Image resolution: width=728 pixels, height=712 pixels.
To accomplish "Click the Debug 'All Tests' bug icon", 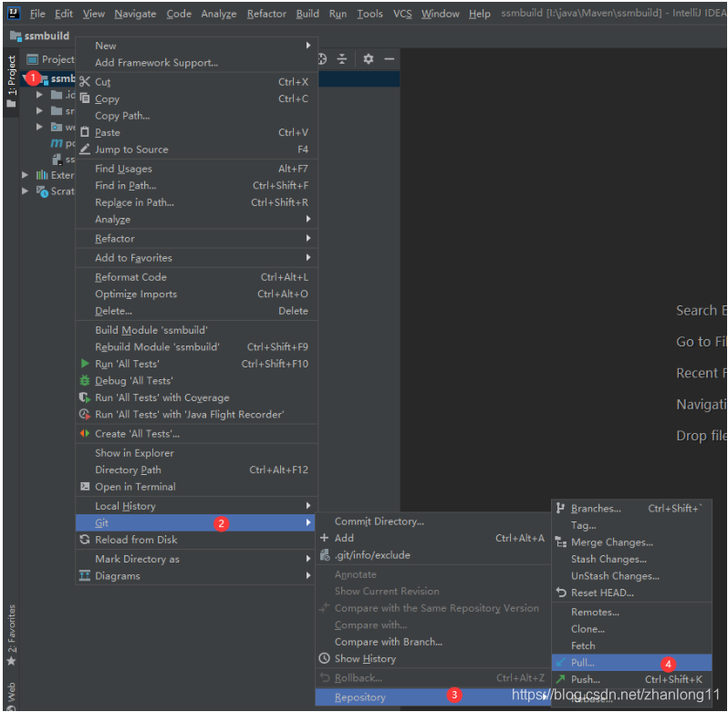I will [85, 380].
